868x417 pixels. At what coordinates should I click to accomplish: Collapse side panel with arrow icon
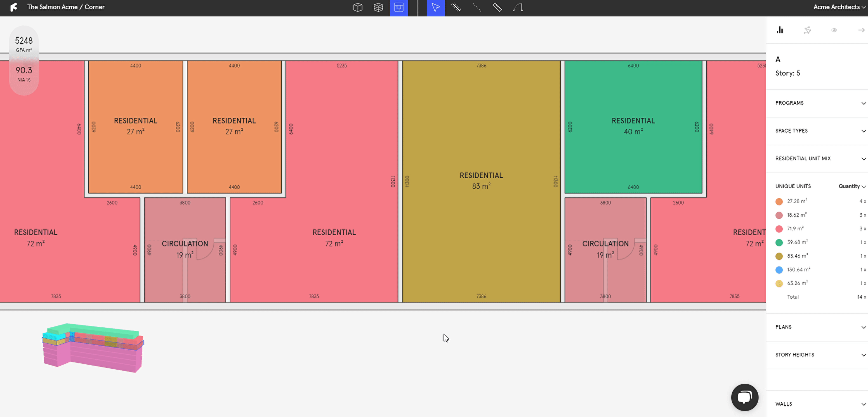[x=861, y=30]
